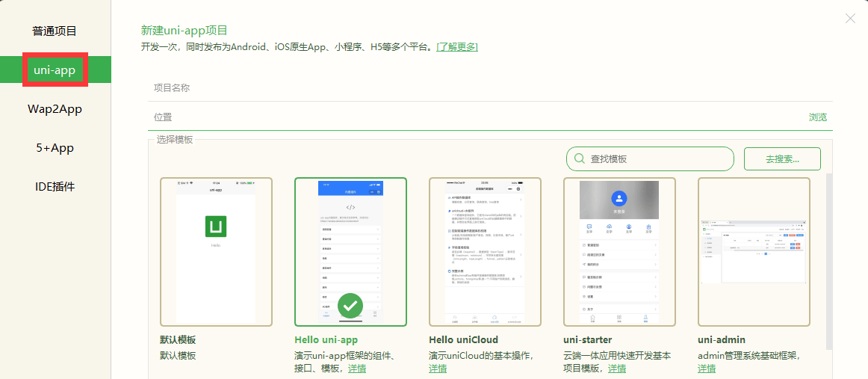Open 详情 link under uni-starter
Image resolution: width=868 pixels, height=379 pixels.
(x=617, y=369)
